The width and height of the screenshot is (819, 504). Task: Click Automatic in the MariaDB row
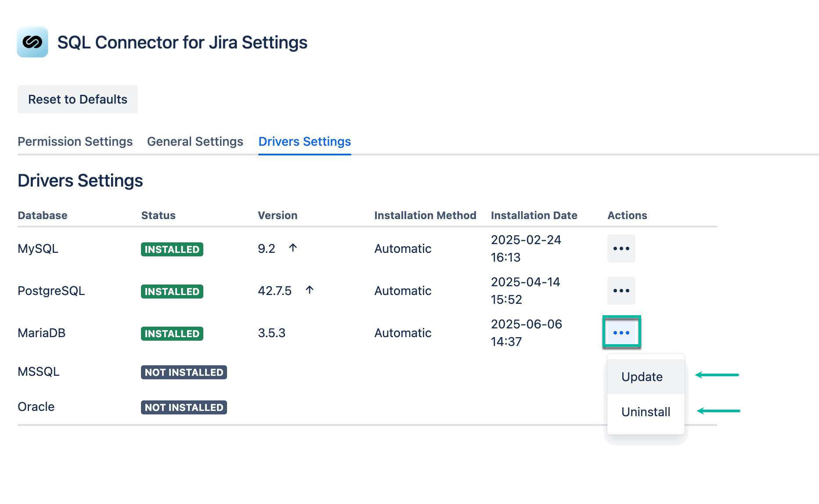pyautogui.click(x=403, y=333)
